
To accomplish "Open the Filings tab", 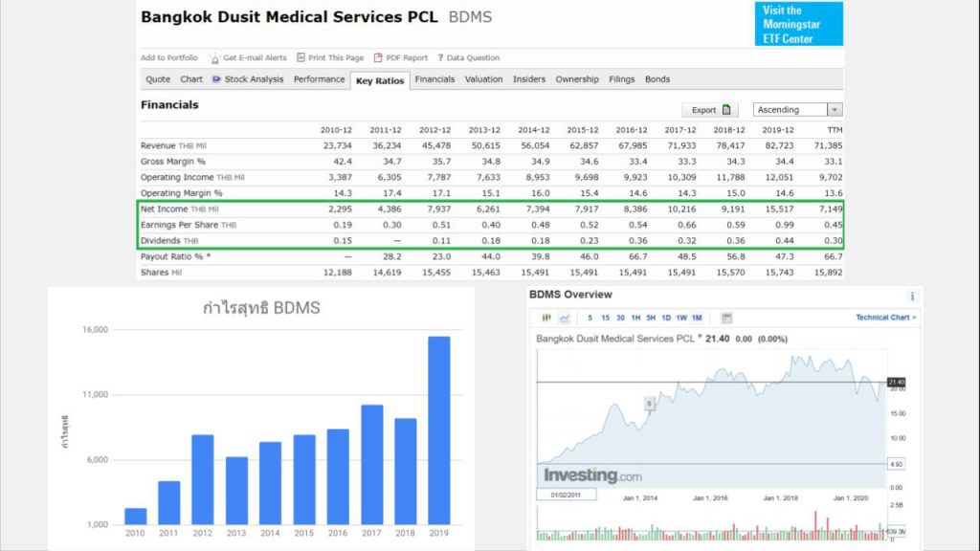I will pyautogui.click(x=621, y=79).
